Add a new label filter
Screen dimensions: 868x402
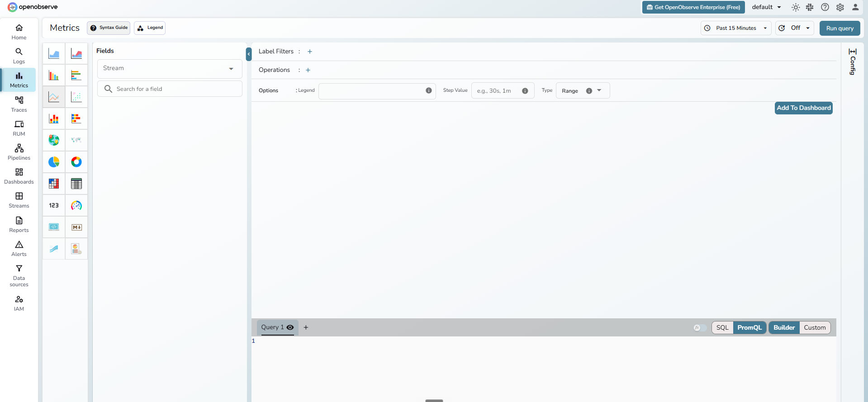coord(310,52)
